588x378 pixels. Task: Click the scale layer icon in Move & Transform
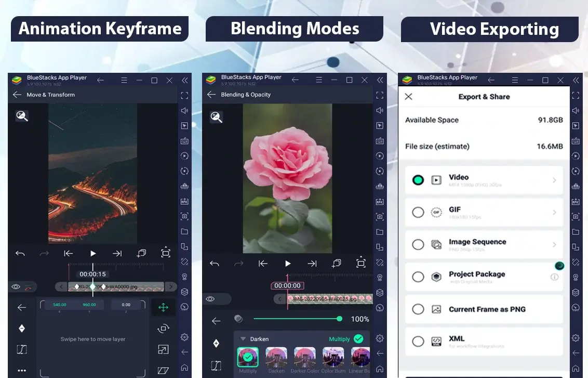point(163,349)
